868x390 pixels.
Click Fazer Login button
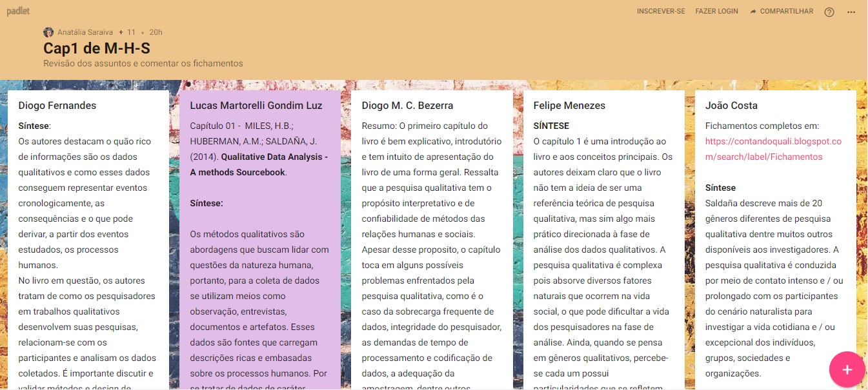point(716,12)
